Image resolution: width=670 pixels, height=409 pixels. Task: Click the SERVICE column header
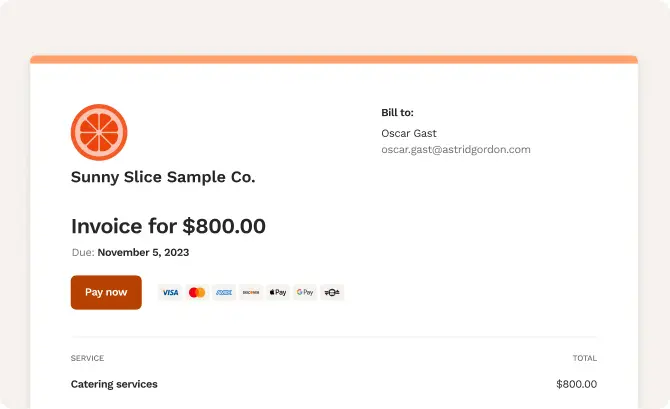pyautogui.click(x=87, y=358)
